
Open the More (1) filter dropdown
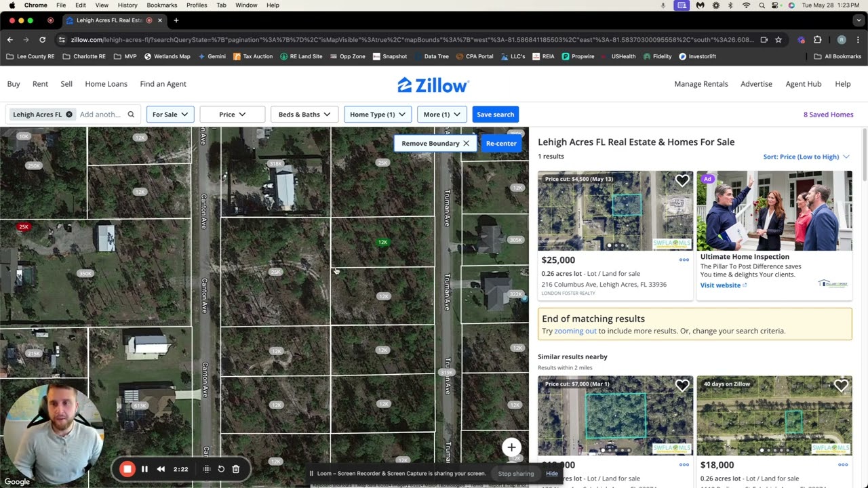[x=442, y=115]
